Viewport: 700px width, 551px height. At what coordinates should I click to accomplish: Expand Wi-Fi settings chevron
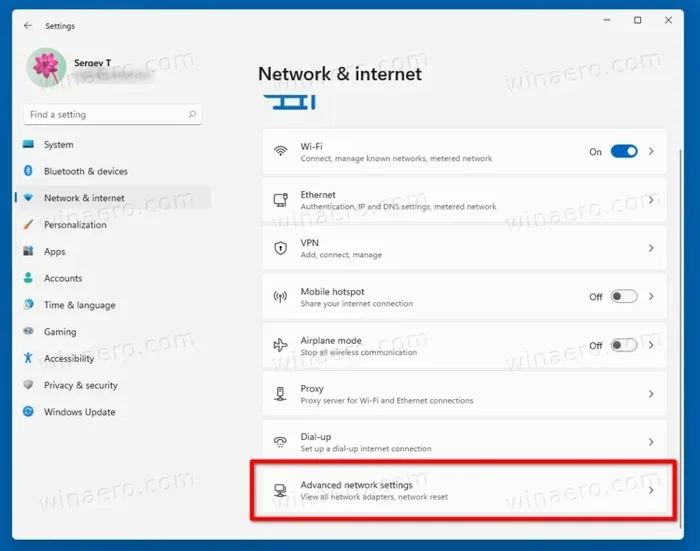click(651, 151)
